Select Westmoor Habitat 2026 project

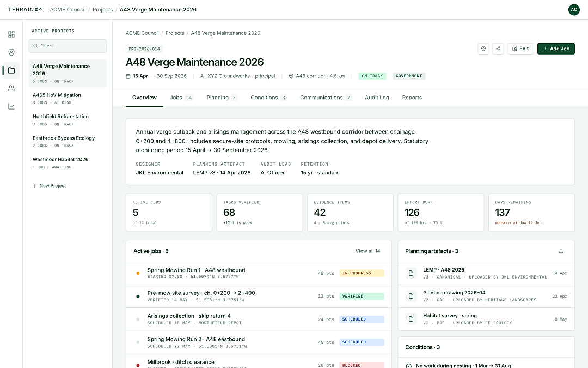68,162
